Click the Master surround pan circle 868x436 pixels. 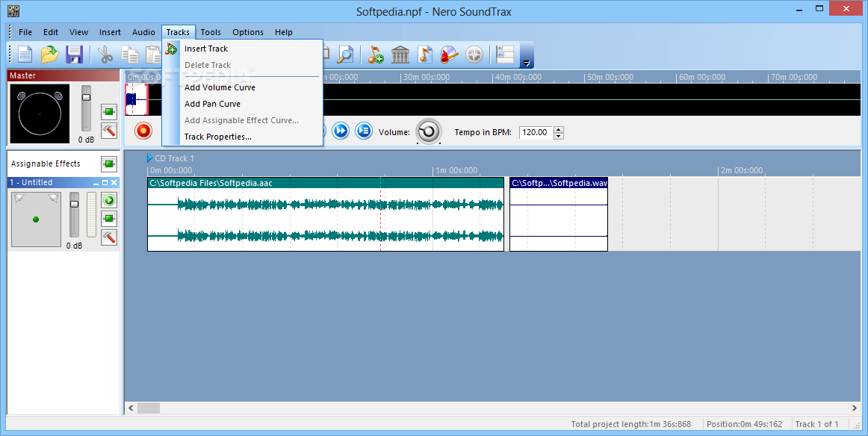(x=40, y=113)
